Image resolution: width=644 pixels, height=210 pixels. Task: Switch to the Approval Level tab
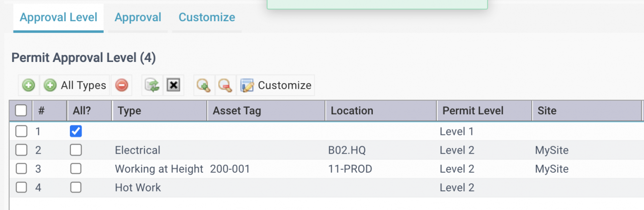(x=58, y=18)
